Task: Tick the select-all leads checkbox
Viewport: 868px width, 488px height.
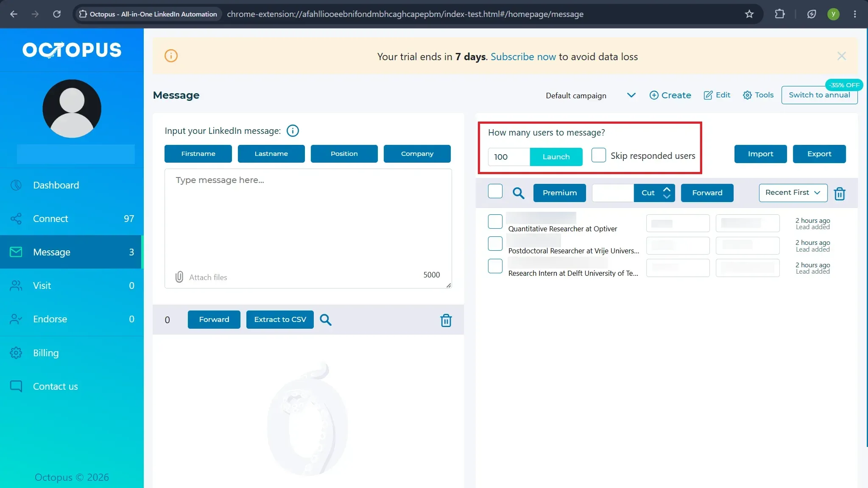Action: tap(495, 191)
